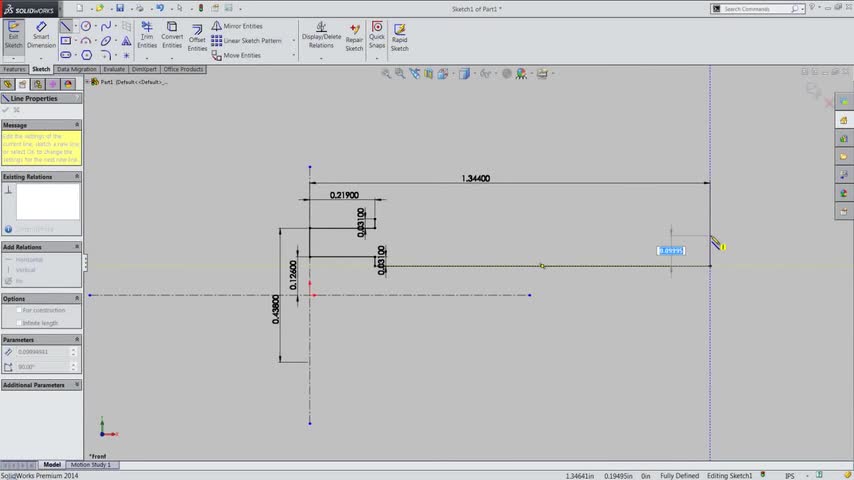Click the Undo icon
The image size is (854, 480).
160,8
